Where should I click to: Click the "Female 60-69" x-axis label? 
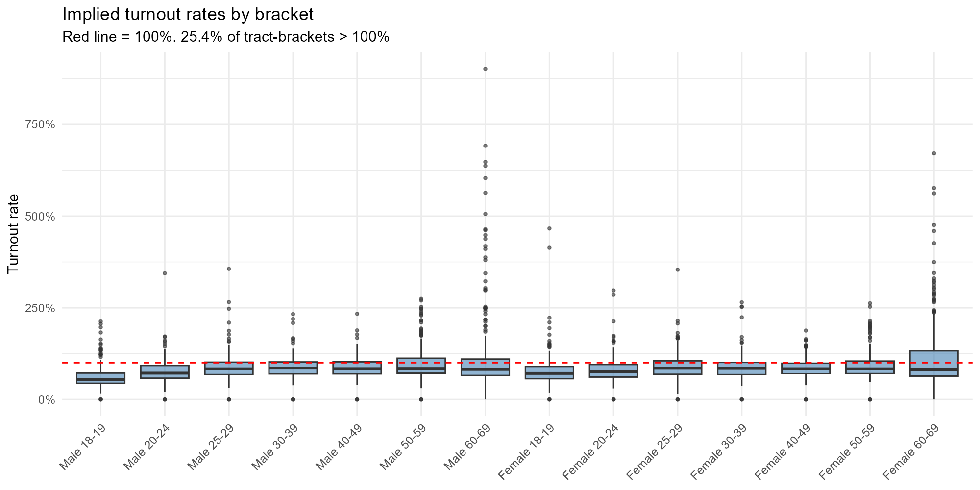[x=912, y=451]
